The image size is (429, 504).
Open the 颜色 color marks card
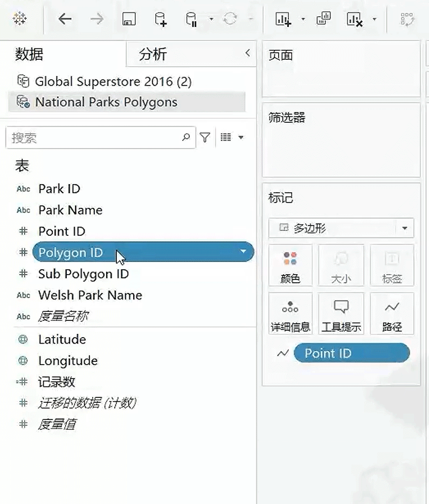290,265
